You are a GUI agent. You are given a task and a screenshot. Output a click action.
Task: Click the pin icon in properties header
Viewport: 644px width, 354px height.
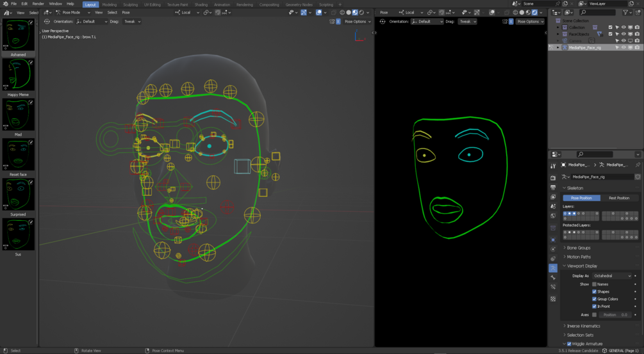[x=638, y=165]
